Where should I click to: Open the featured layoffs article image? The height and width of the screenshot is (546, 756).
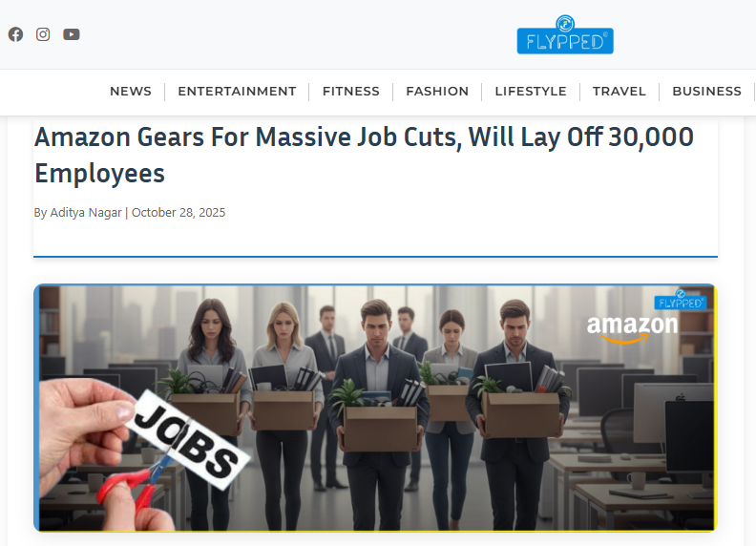375,408
